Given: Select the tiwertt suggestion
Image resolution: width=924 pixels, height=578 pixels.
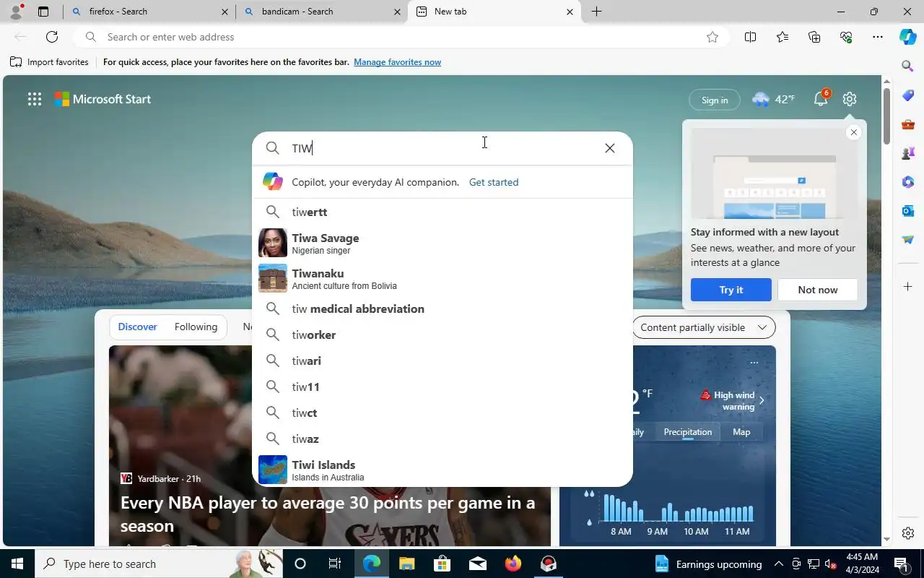Looking at the screenshot, I should coord(443,212).
